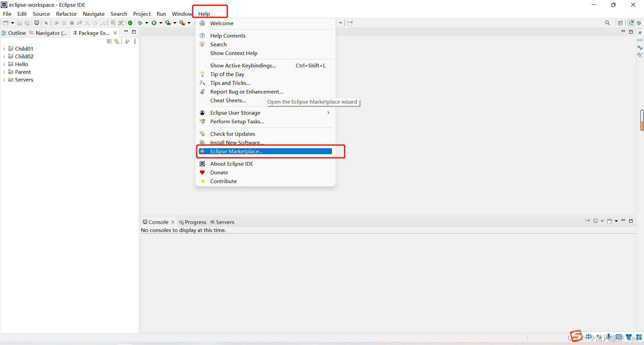This screenshot has height=345, width=644.
Task: Click the Step Over icon
Action: [x=95, y=23]
